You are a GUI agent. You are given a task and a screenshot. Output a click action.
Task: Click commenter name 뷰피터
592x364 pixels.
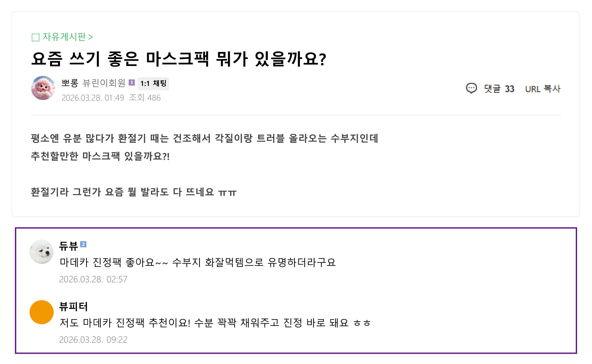pyautogui.click(x=73, y=306)
